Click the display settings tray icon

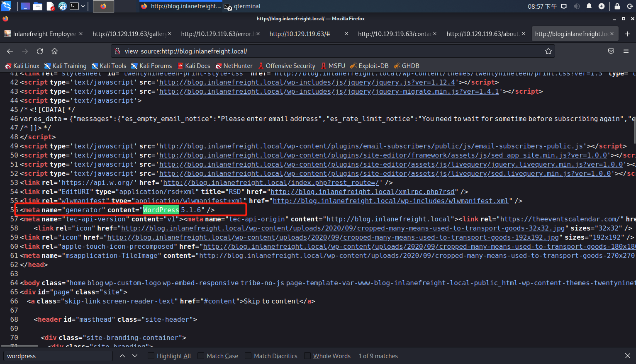pyautogui.click(x=564, y=6)
